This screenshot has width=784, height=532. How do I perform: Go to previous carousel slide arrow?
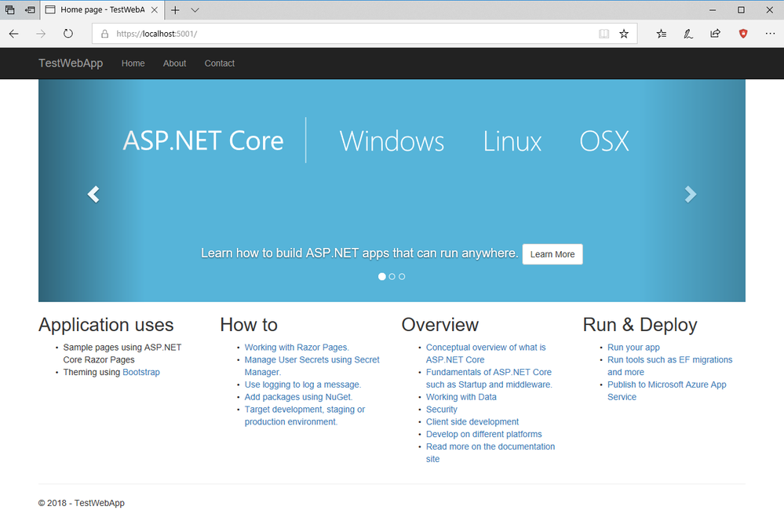tap(93, 194)
